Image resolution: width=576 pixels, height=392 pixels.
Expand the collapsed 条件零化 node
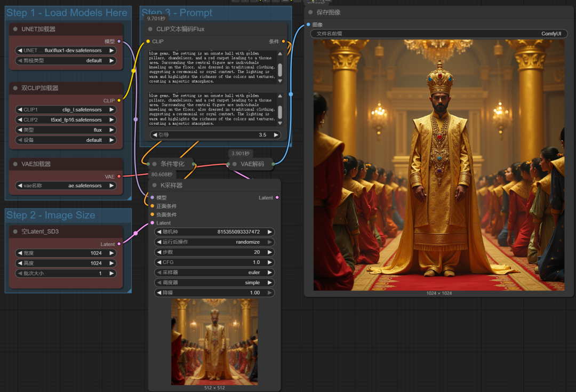(x=154, y=164)
